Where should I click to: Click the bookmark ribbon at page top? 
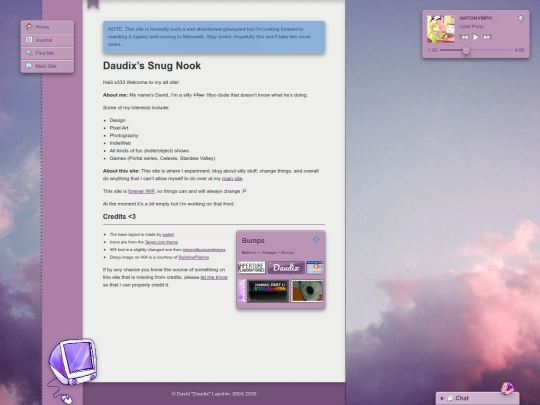93,4
